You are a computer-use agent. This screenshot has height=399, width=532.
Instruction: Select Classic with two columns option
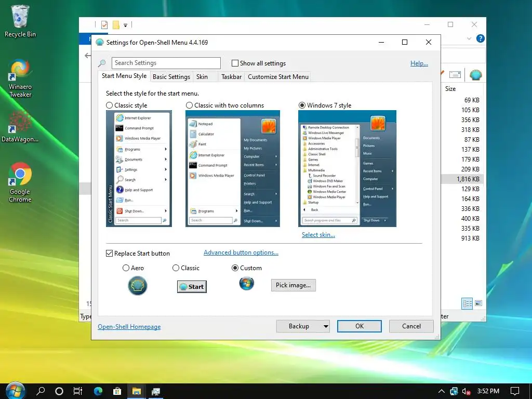coord(189,105)
